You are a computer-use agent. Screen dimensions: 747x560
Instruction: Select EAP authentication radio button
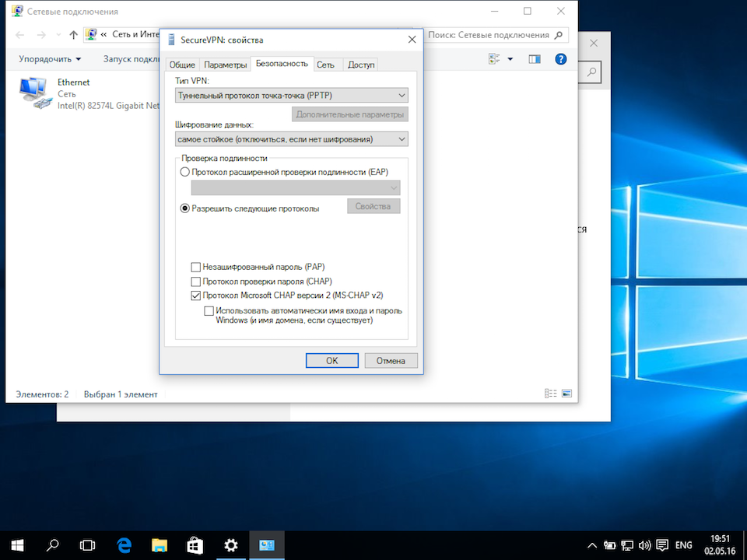click(185, 172)
